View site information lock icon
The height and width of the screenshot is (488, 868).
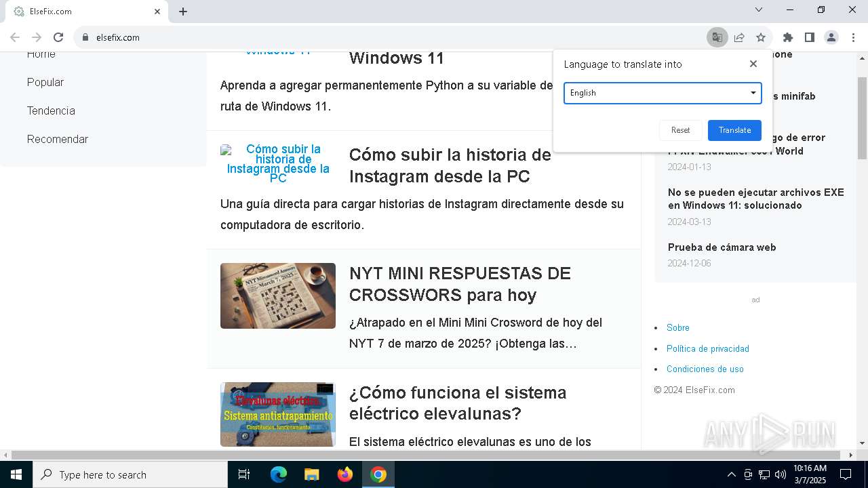click(85, 37)
